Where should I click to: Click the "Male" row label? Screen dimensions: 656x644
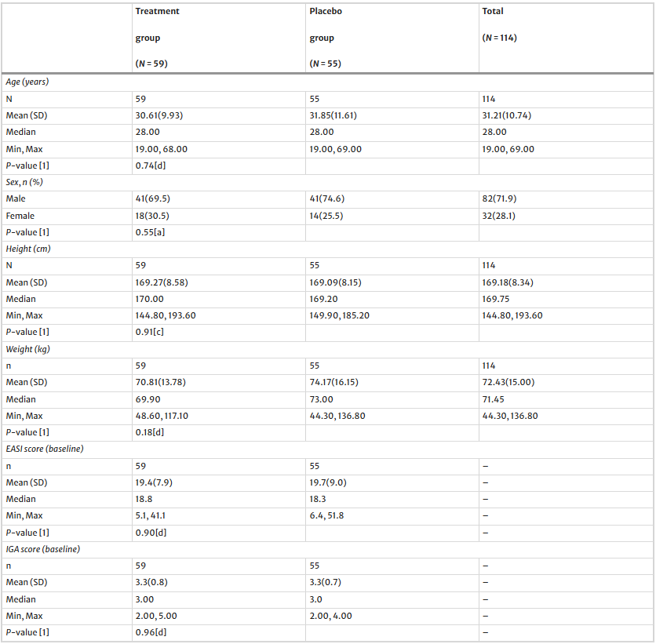[x=16, y=199]
